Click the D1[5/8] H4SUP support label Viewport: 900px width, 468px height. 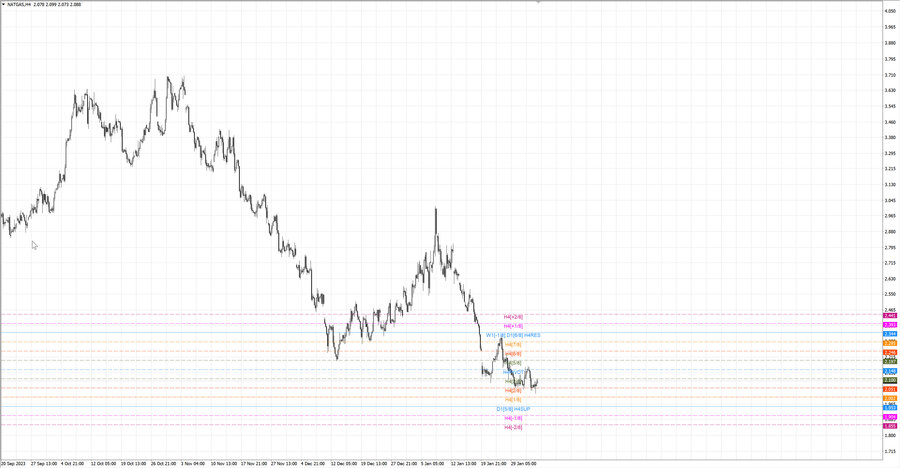(x=513, y=408)
